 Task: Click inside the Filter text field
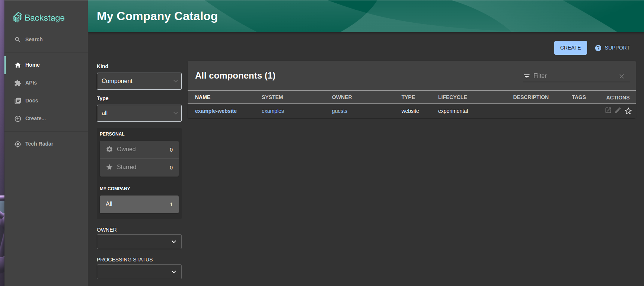573,76
